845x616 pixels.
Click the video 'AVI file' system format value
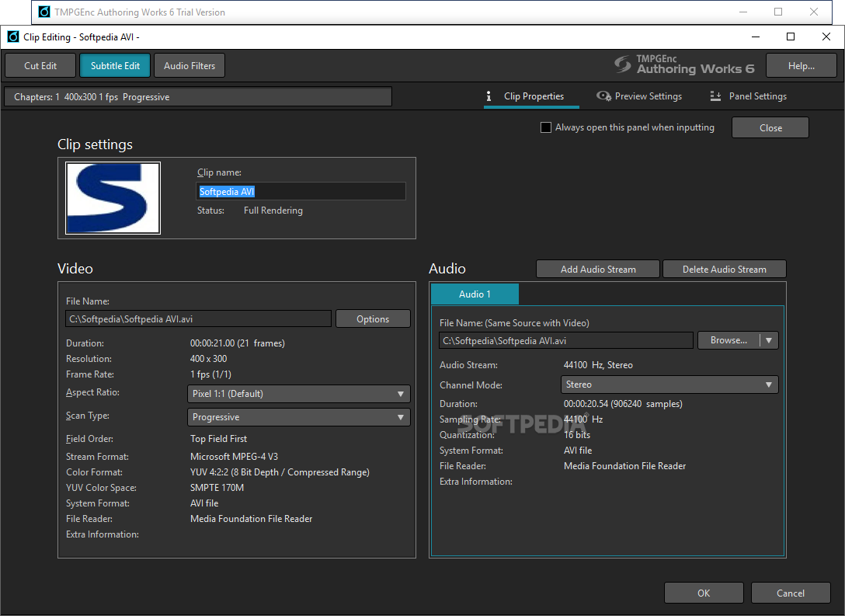(204, 503)
